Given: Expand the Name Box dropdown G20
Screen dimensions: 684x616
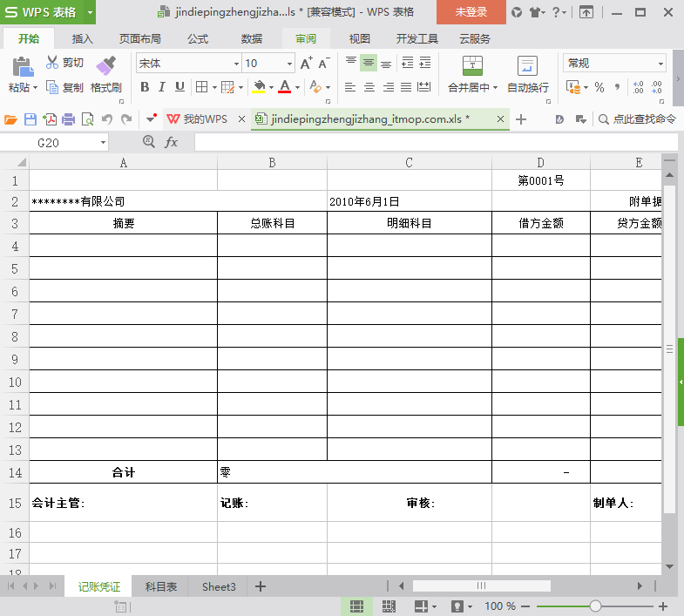Looking at the screenshot, I should coord(103,142).
